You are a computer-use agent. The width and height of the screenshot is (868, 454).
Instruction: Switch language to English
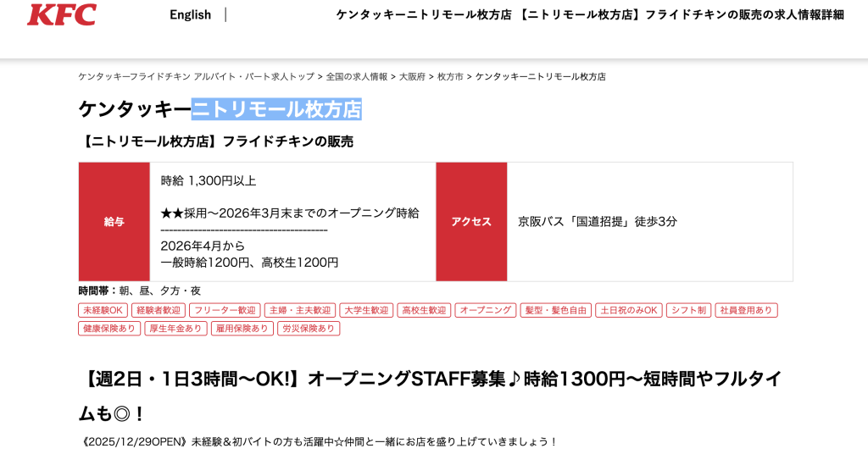point(190,14)
